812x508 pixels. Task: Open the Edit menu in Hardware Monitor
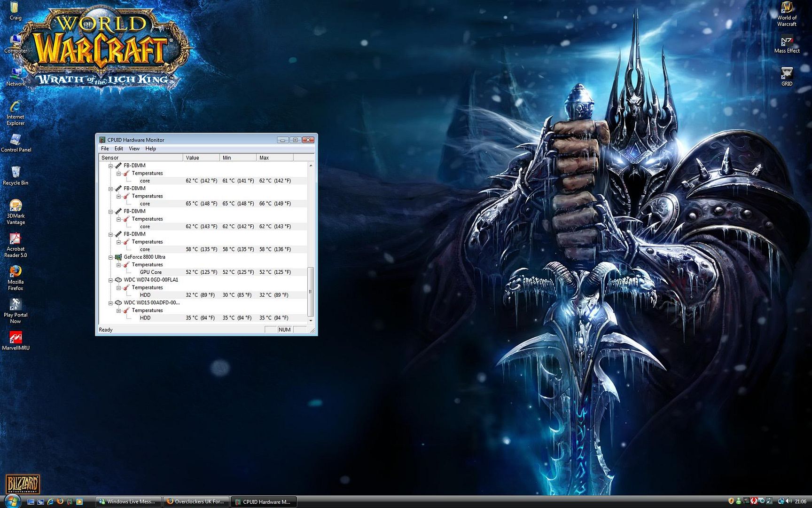pyautogui.click(x=119, y=149)
